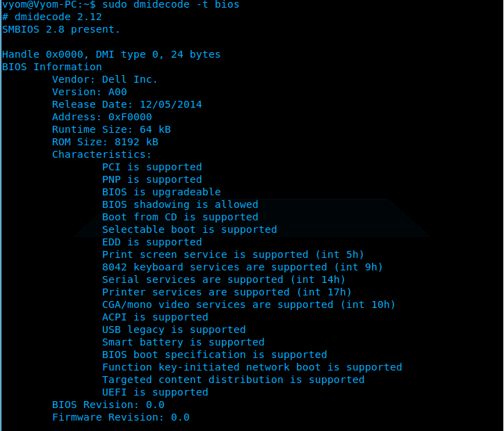Image resolution: width=504 pixels, height=431 pixels.
Task: Click the BIOS Revision: 0.0 line
Action: 108,405
